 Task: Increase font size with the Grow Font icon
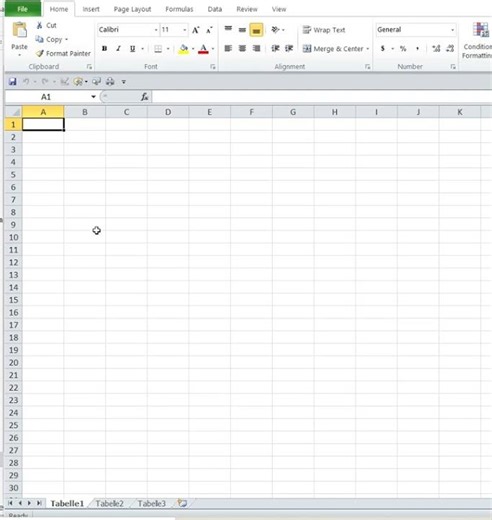196,30
